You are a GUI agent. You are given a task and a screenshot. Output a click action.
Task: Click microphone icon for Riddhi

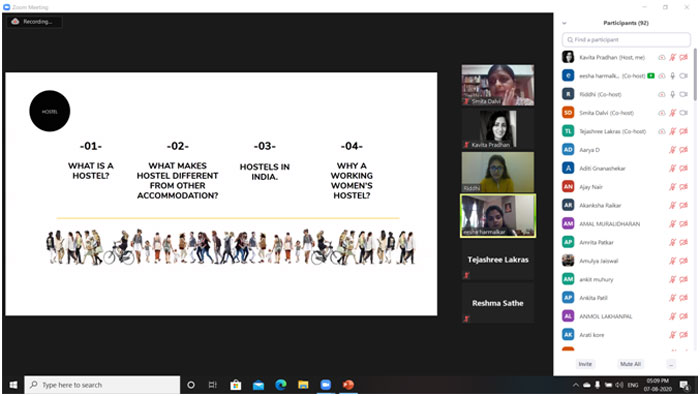(x=673, y=94)
